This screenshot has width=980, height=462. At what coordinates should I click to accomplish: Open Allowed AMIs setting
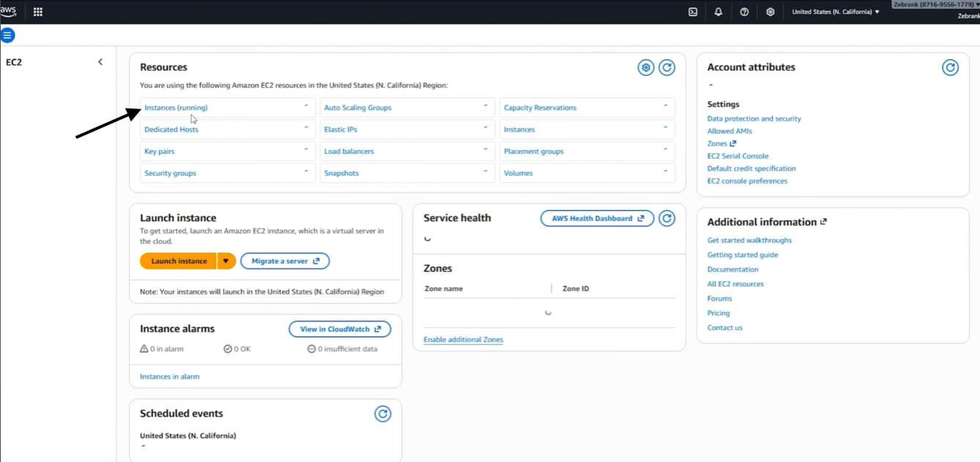pos(730,131)
